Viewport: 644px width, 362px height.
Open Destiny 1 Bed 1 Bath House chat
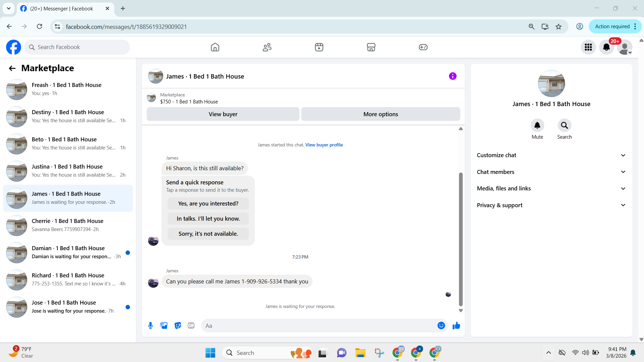[x=68, y=117]
